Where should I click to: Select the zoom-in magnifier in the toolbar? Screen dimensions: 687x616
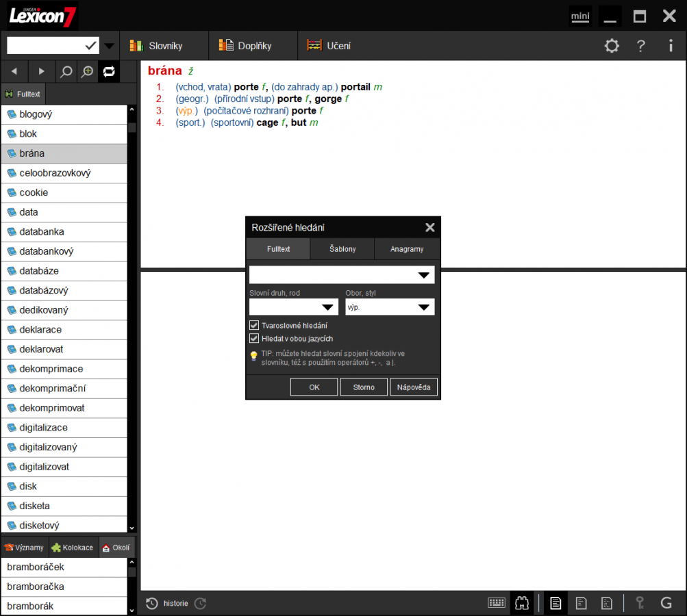pyautogui.click(x=86, y=71)
